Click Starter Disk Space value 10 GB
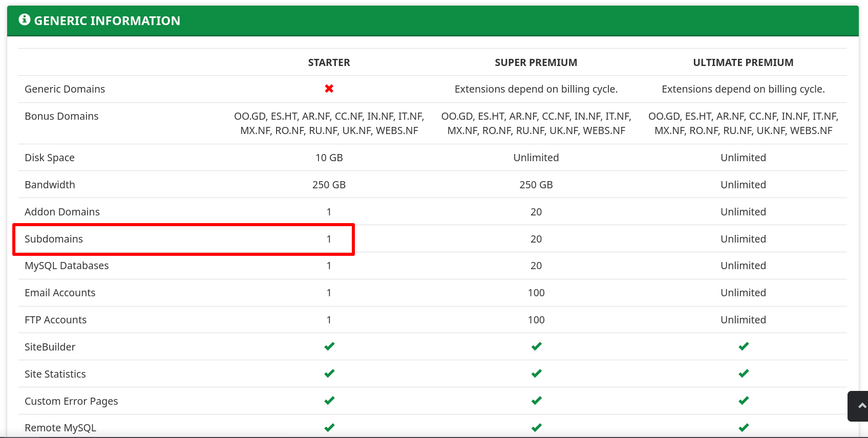 (x=329, y=158)
